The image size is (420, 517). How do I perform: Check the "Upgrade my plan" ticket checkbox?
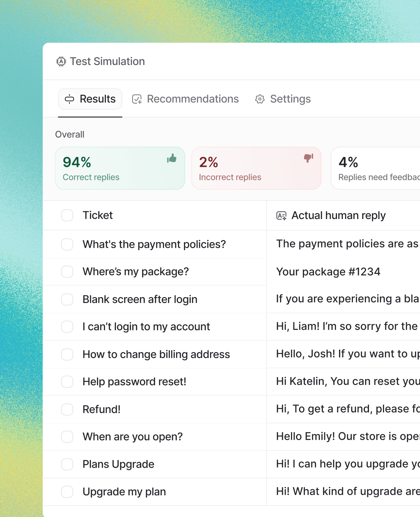67,492
